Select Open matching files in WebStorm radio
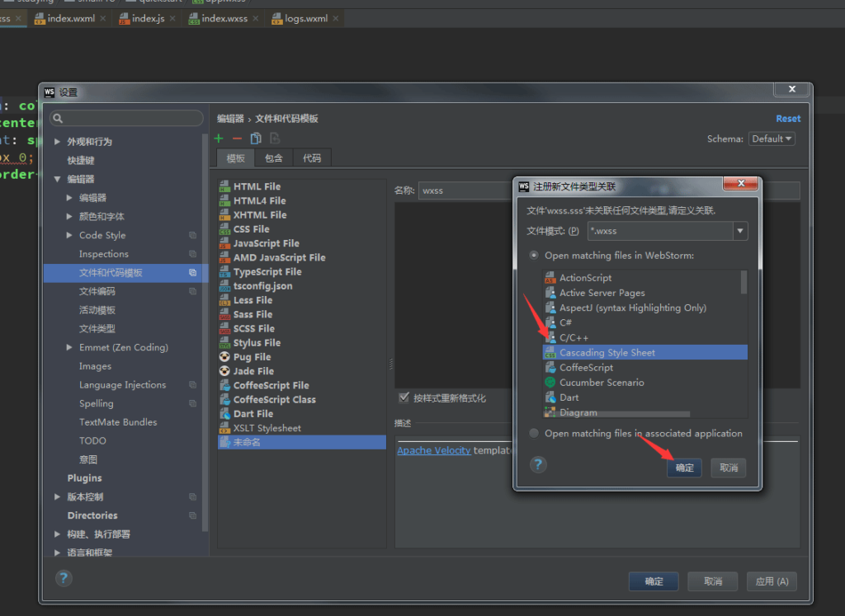The width and height of the screenshot is (845, 616). [x=534, y=256]
